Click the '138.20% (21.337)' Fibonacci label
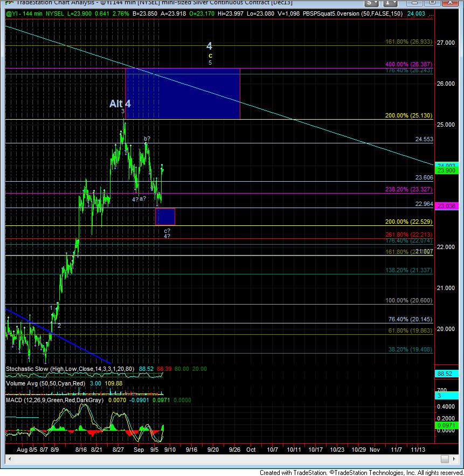 pyautogui.click(x=409, y=270)
